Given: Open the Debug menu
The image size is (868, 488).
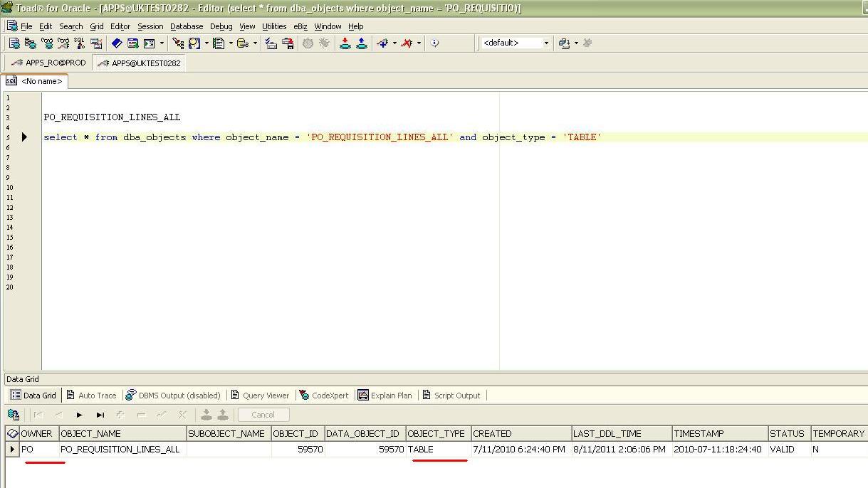Looking at the screenshot, I should point(221,26).
